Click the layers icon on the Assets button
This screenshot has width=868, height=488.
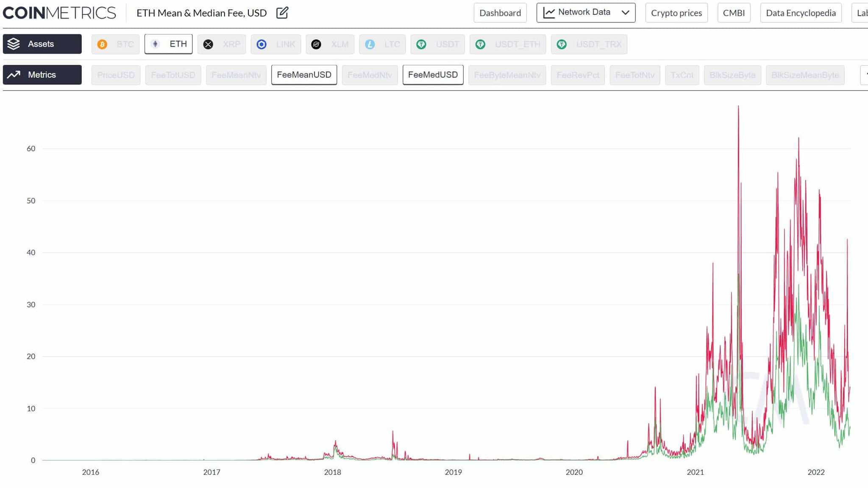point(14,44)
